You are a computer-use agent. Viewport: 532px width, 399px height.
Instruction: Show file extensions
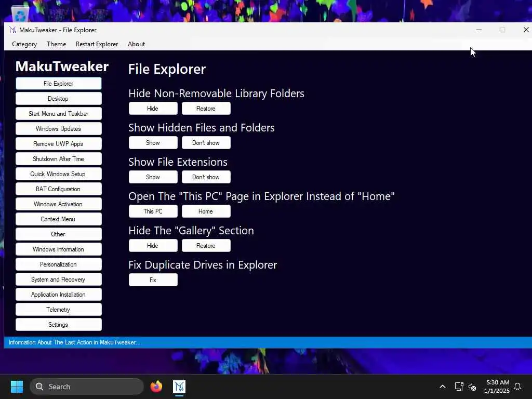[153, 177]
